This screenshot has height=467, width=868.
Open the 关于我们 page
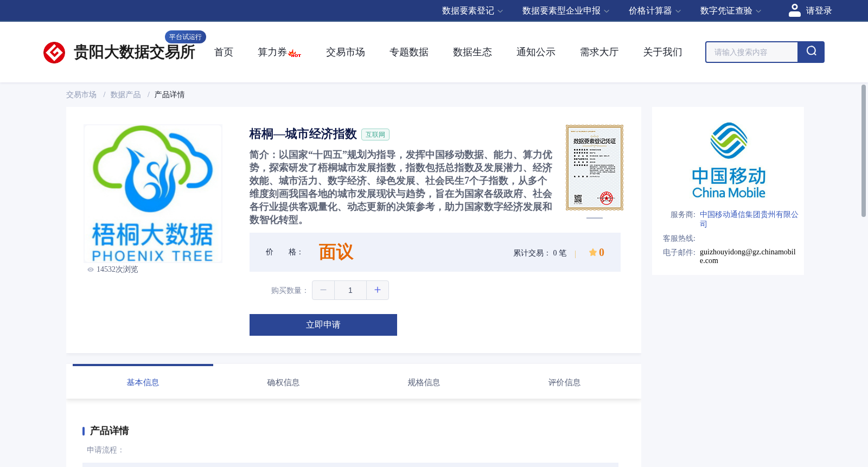click(x=663, y=52)
